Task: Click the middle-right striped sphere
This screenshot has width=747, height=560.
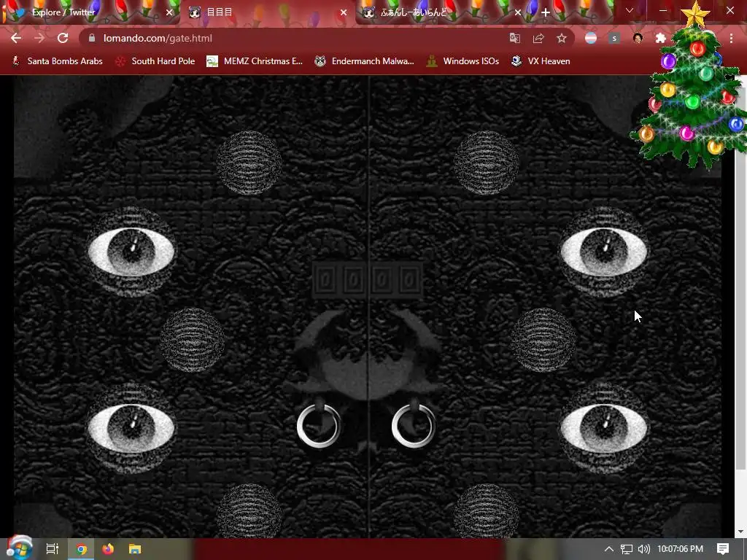Action: coord(543,340)
